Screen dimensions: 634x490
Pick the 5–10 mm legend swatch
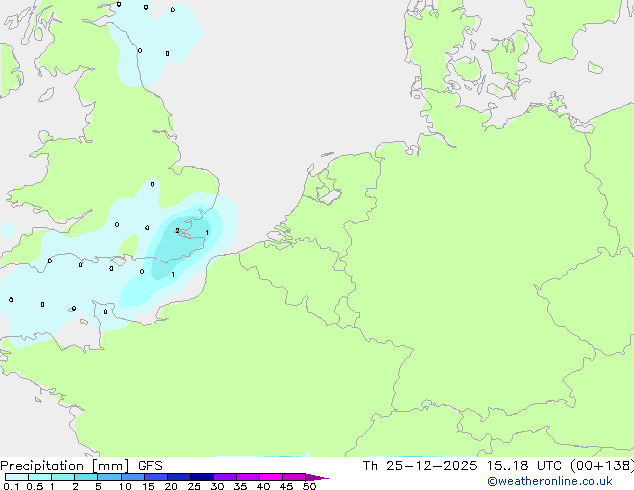coord(109,477)
